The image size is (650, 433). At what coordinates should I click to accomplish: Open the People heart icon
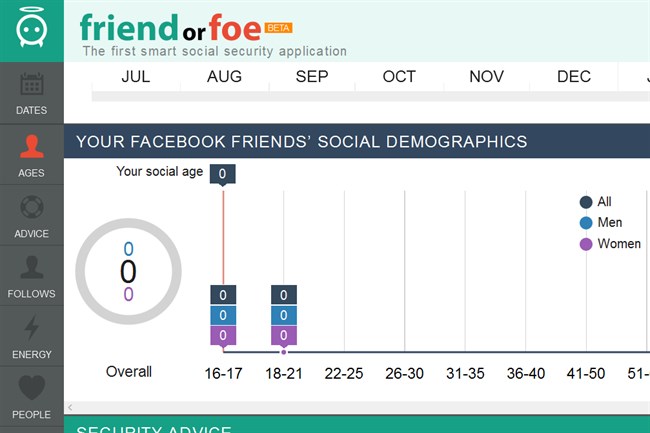click(x=31, y=388)
